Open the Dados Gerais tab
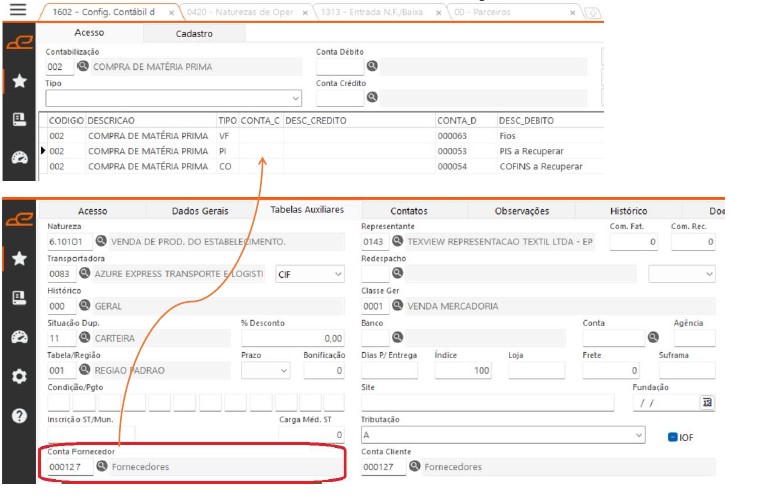The image size is (763, 503). [x=200, y=211]
